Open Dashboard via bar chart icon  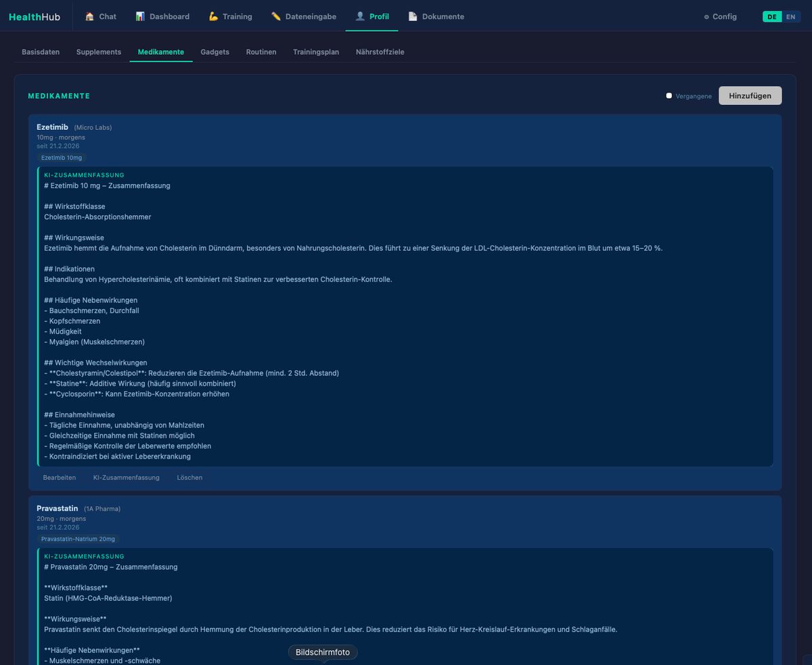140,17
